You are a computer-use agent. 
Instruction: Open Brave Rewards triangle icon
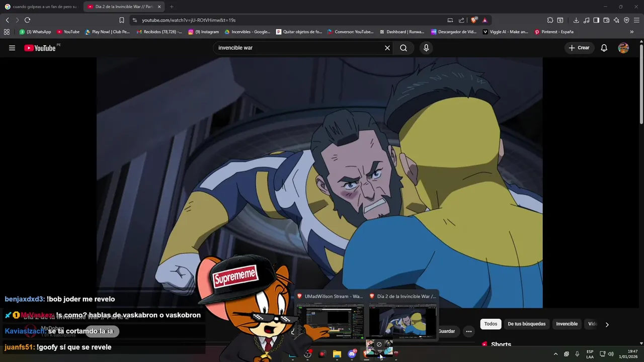click(485, 20)
